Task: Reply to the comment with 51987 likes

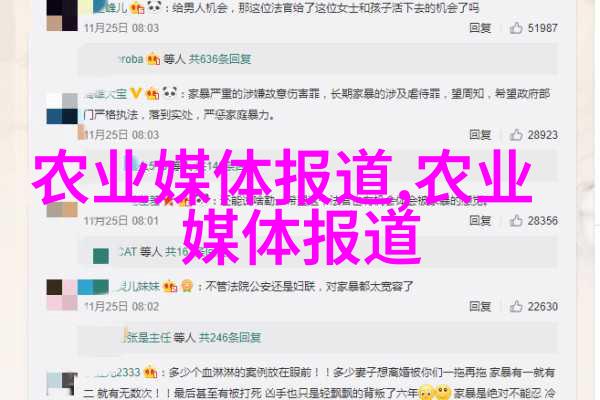Action: tap(480, 28)
